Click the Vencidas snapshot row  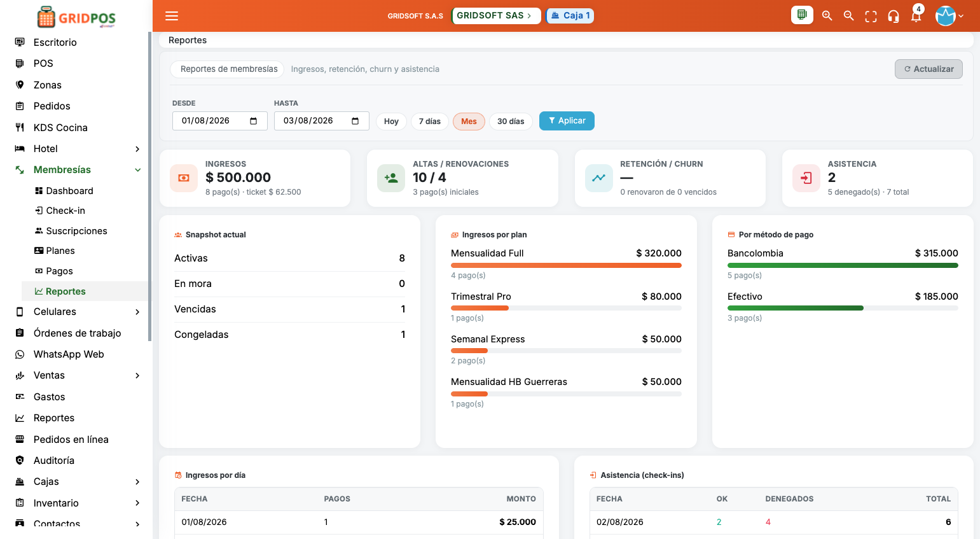coord(289,309)
